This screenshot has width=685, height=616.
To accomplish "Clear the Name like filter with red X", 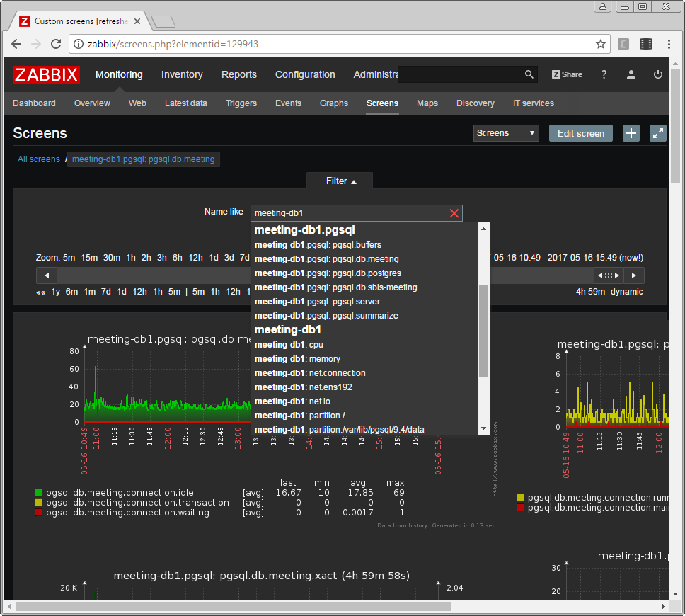I will pyautogui.click(x=454, y=213).
